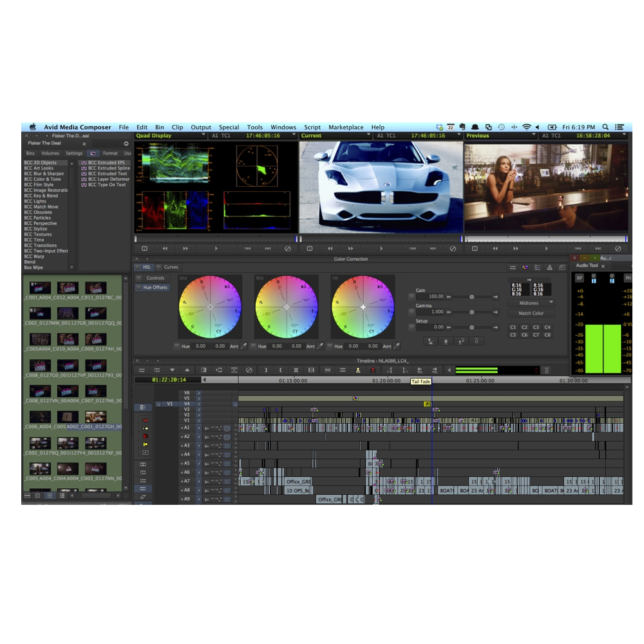The width and height of the screenshot is (644, 644).
Task: Click the color bucket icon in Color Correction
Action: tap(525, 267)
